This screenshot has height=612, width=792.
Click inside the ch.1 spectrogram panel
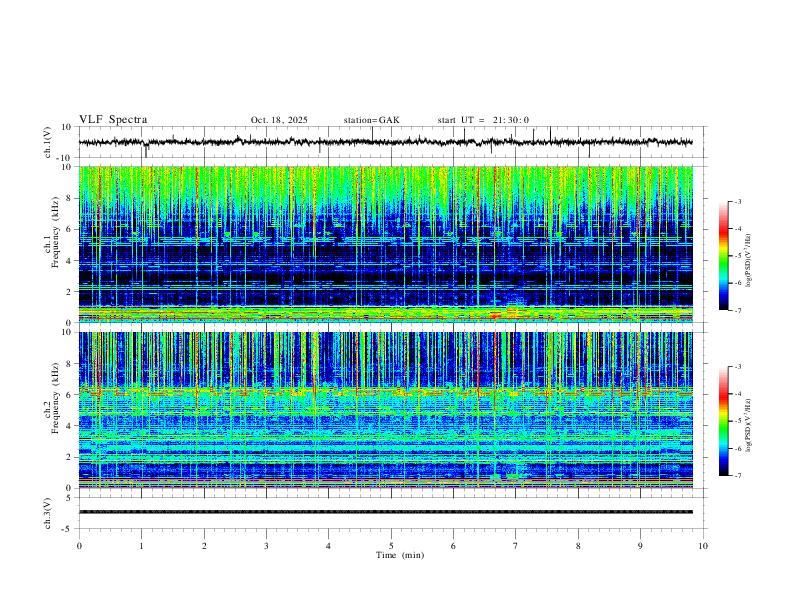coord(385,244)
